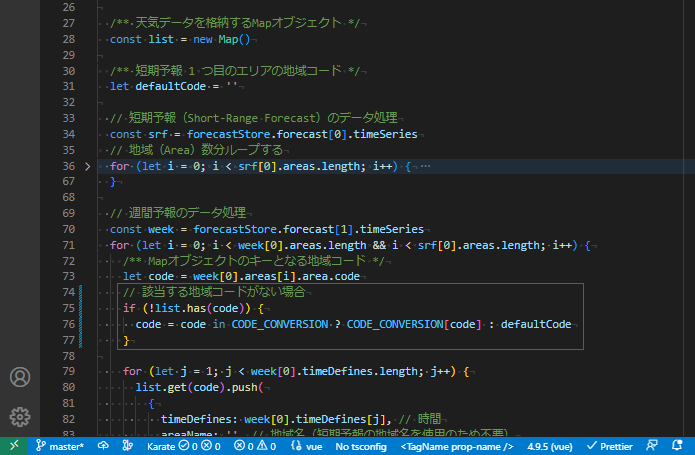Click the folded code ellipsis on line 36

click(x=425, y=166)
